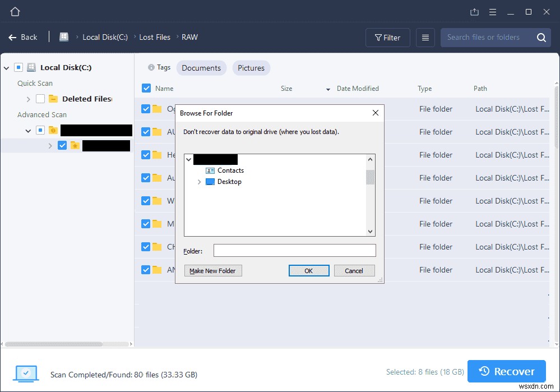Sort by the Name column header
Image resolution: width=560 pixels, height=392 pixels.
[x=164, y=88]
